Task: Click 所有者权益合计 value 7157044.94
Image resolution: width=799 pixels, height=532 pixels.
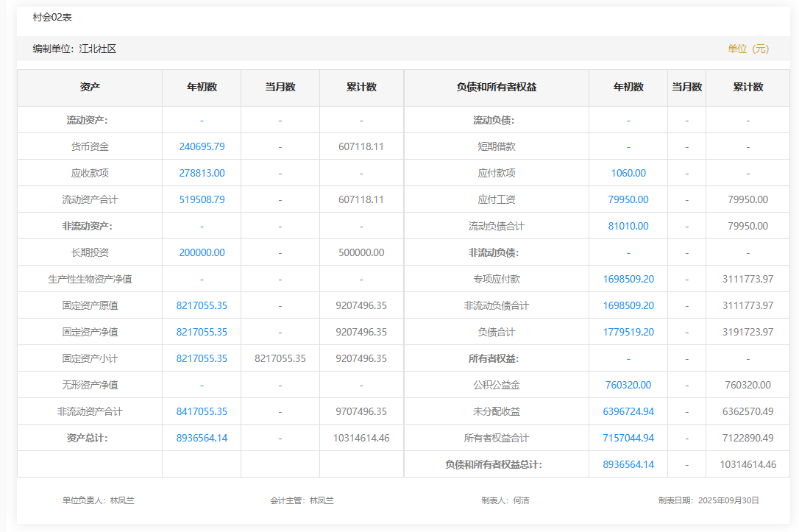Action: [628, 438]
